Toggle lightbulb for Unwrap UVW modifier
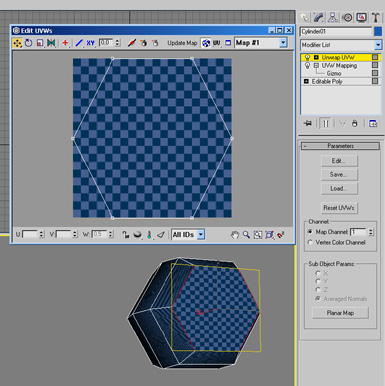The width and height of the screenshot is (385, 386). tap(307, 58)
